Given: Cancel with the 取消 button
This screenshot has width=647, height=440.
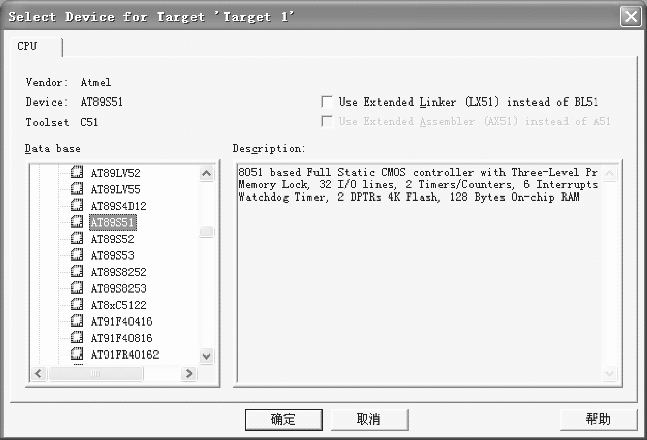Looking at the screenshot, I should click(369, 419).
